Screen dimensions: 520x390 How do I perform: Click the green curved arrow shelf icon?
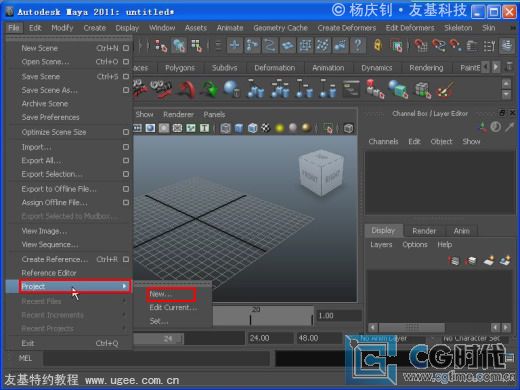[x=209, y=89]
